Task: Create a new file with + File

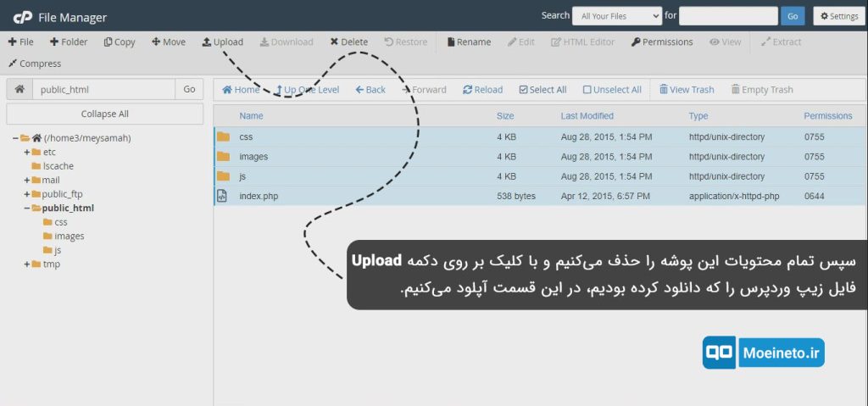Action: point(21,42)
